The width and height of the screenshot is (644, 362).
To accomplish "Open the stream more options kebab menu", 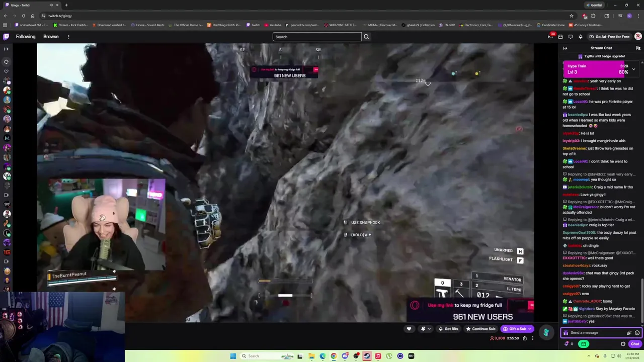I will 533,338.
